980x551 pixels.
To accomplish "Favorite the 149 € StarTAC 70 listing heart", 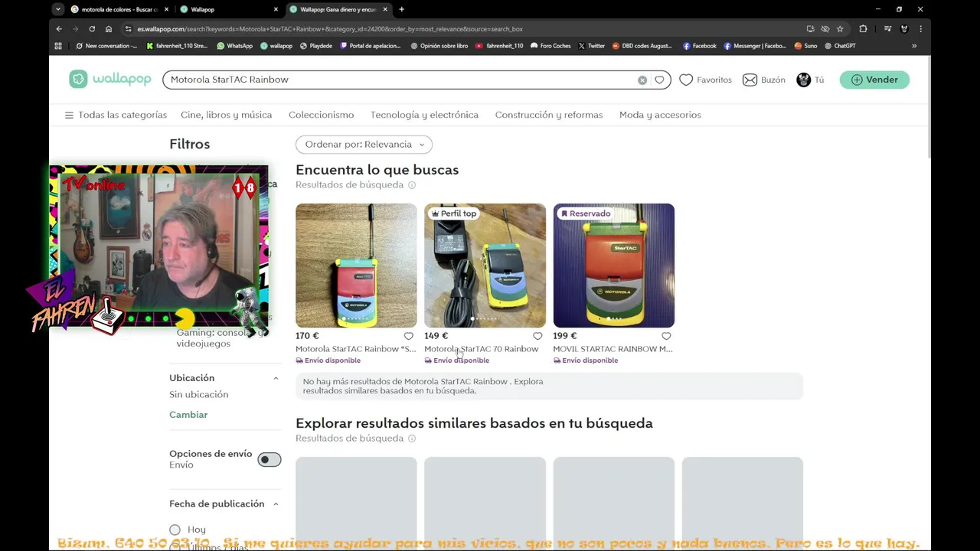I will 537,336.
